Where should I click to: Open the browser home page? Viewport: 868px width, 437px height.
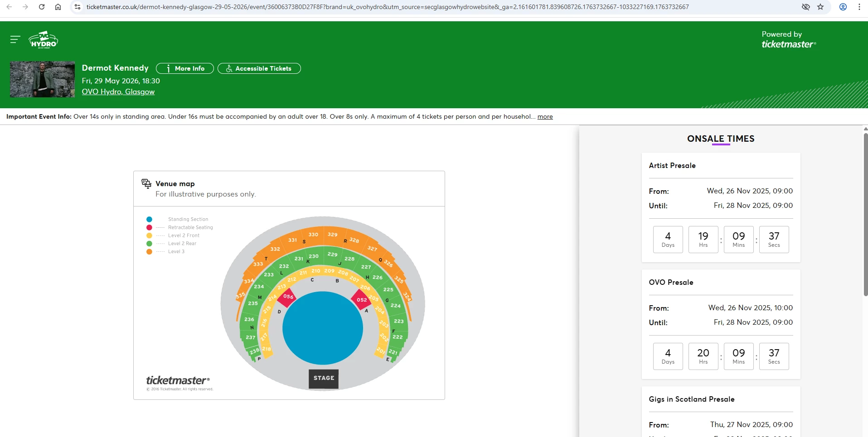pos(58,7)
